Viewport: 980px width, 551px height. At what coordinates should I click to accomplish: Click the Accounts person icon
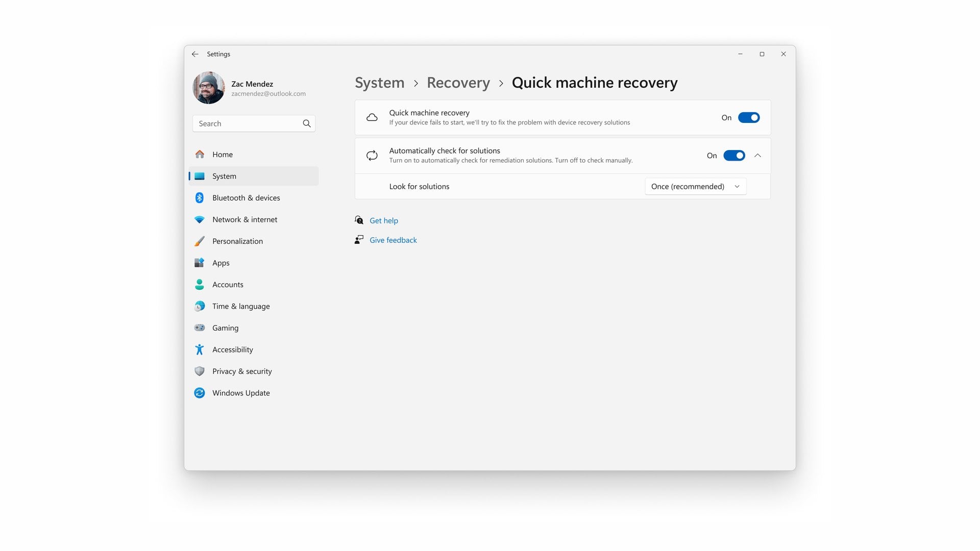click(x=200, y=284)
